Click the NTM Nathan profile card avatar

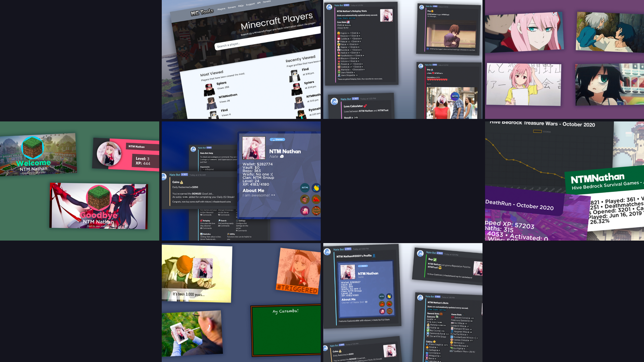(254, 148)
